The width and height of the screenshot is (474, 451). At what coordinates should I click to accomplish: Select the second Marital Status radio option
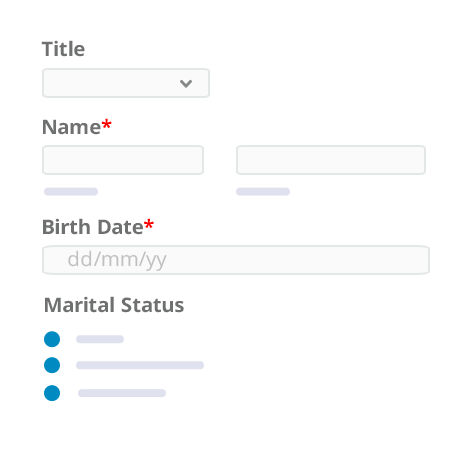(52, 365)
